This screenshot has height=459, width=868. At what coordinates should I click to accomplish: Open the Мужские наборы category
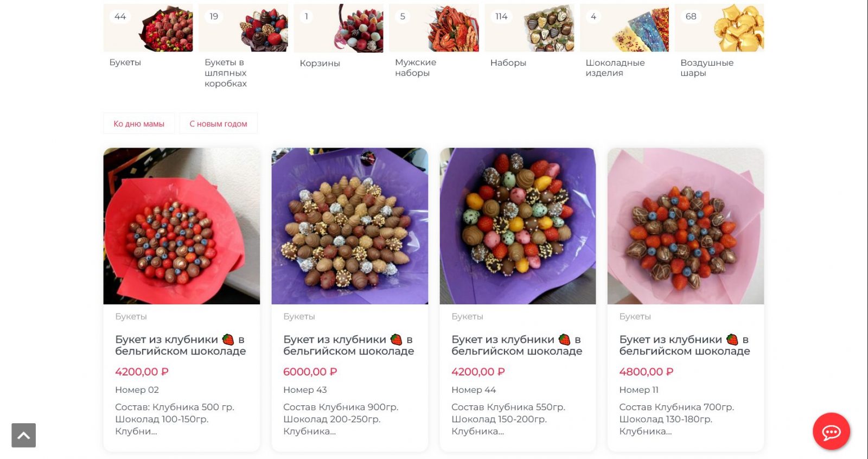(x=434, y=28)
